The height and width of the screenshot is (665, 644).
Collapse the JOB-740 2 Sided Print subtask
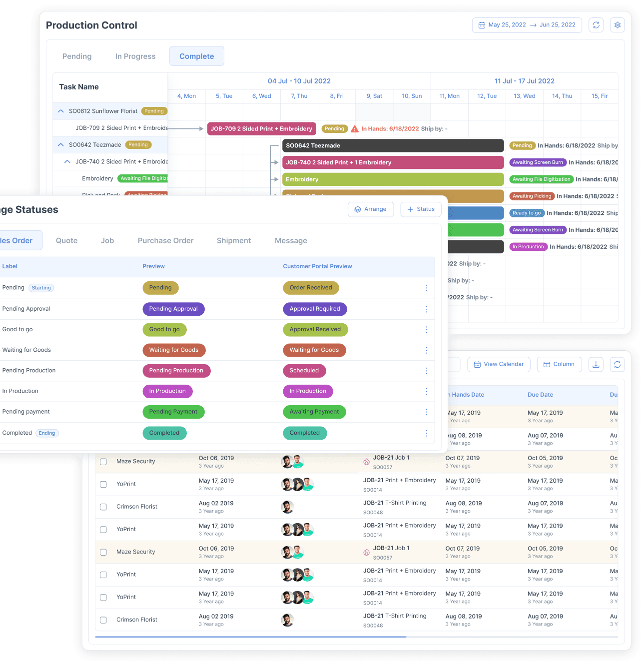coord(67,162)
